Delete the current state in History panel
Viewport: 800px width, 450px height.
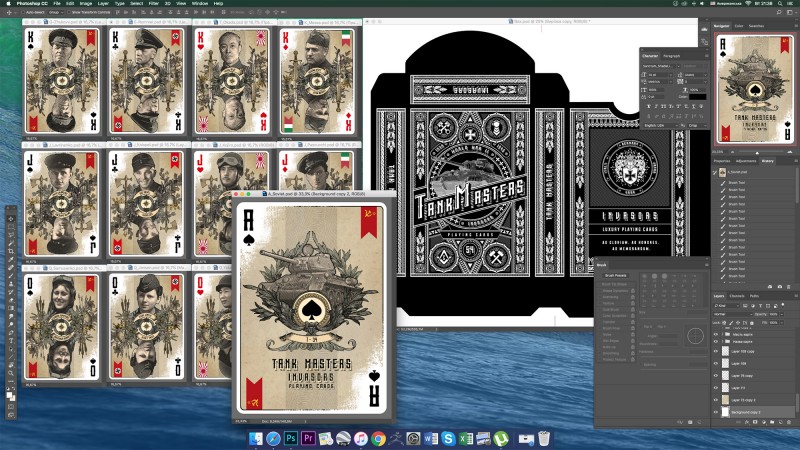tap(789, 287)
